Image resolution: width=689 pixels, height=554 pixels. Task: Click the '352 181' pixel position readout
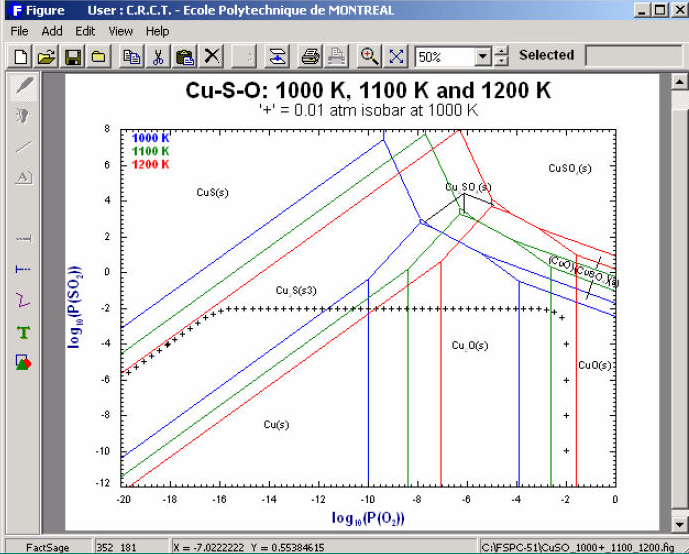116,547
